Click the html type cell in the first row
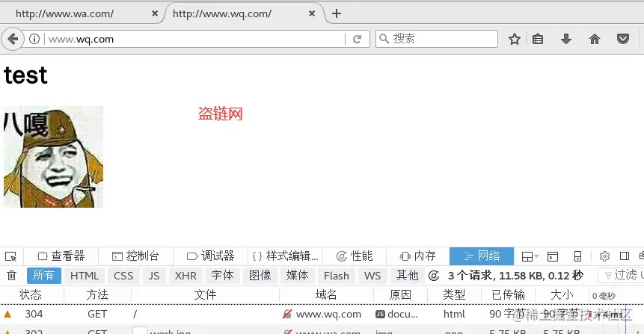Image resolution: width=644 pixels, height=334 pixels. click(454, 315)
